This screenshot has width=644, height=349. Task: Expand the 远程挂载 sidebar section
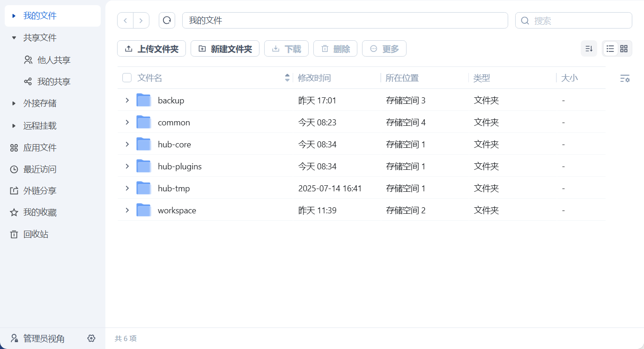pyautogui.click(x=14, y=125)
